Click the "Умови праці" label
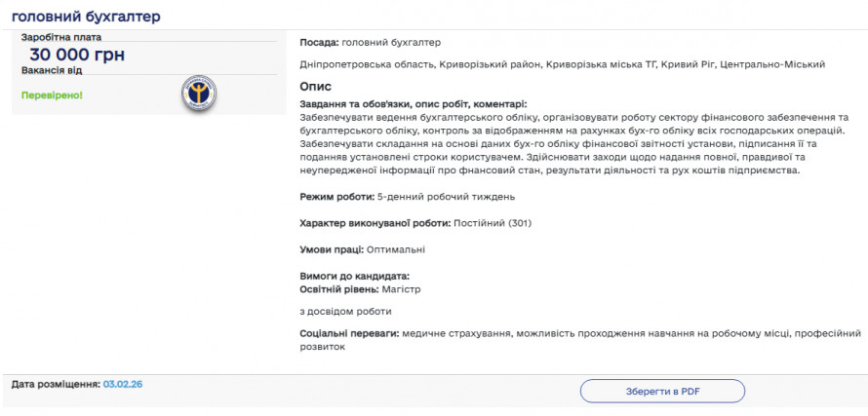Screen dimensions: 868x416 click(332, 249)
